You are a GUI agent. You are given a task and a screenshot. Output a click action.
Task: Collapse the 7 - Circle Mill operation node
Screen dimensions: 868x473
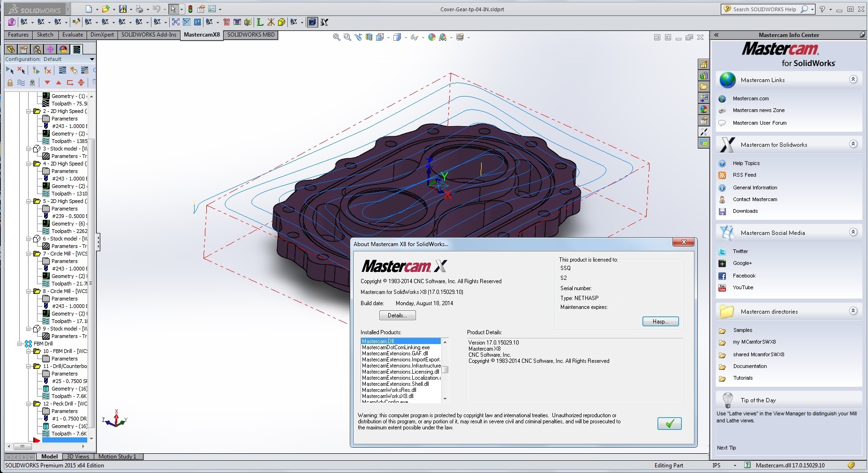29,254
